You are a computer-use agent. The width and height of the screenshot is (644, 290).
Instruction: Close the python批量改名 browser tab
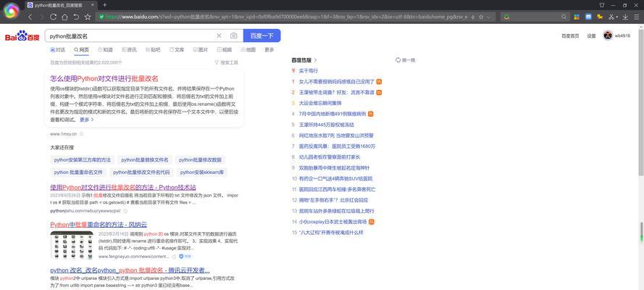93,5
